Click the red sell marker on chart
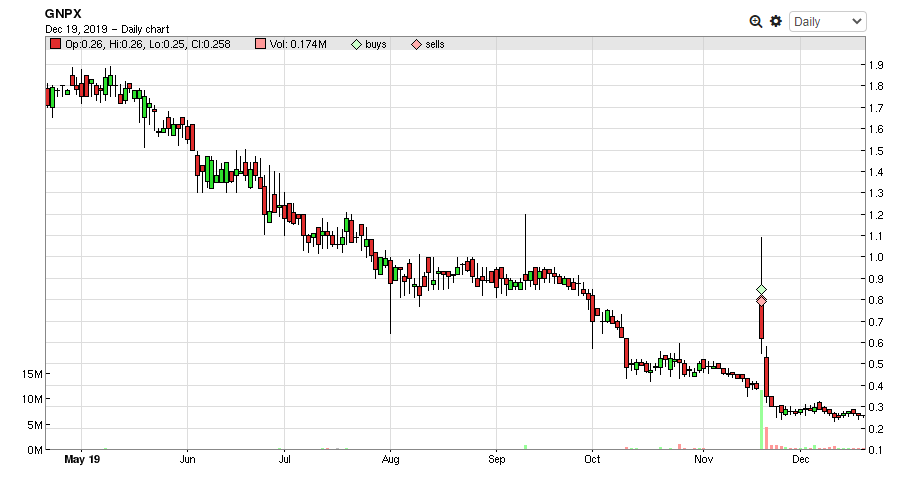The height and width of the screenshot is (498, 911). coord(761,300)
